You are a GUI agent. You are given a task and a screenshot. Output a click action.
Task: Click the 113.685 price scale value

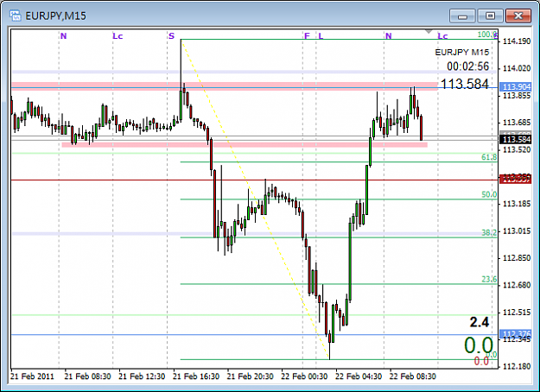tap(517, 123)
